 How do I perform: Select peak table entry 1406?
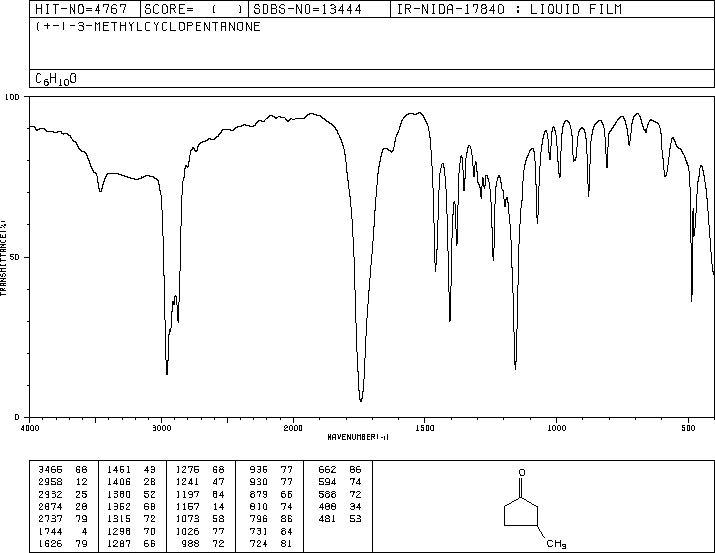pos(119,482)
